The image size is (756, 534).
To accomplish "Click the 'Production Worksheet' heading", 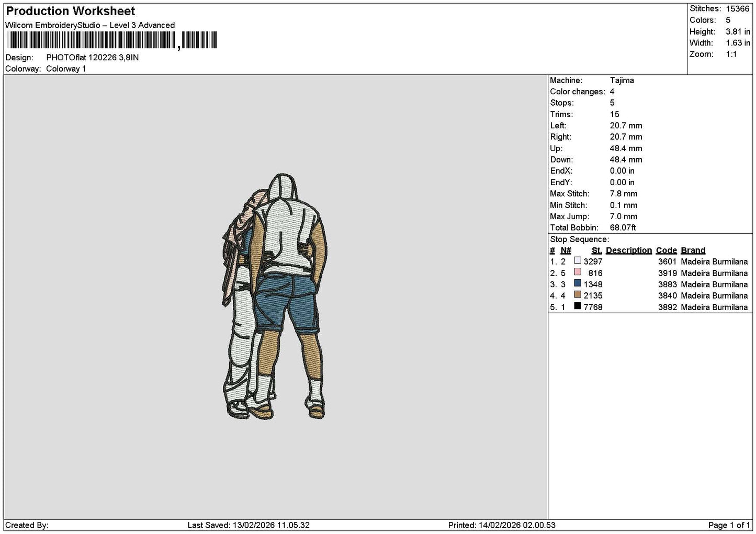I will pyautogui.click(x=71, y=11).
